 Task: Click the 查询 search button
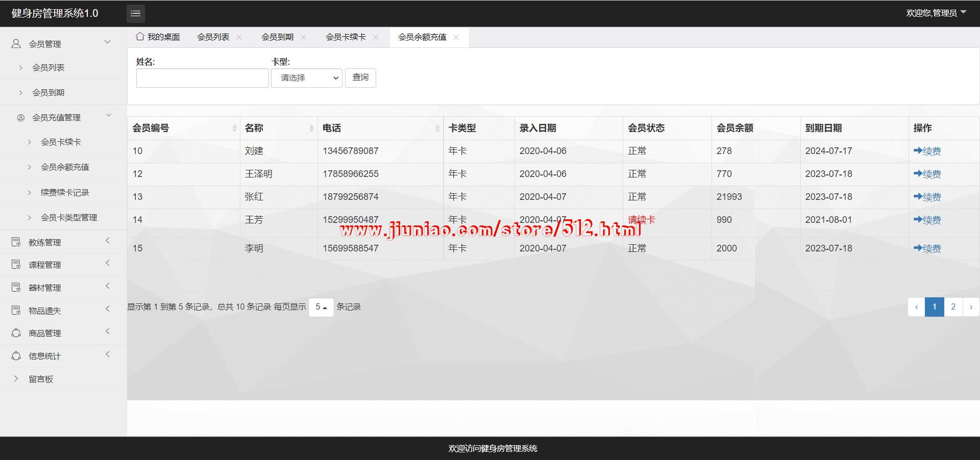pyautogui.click(x=360, y=78)
